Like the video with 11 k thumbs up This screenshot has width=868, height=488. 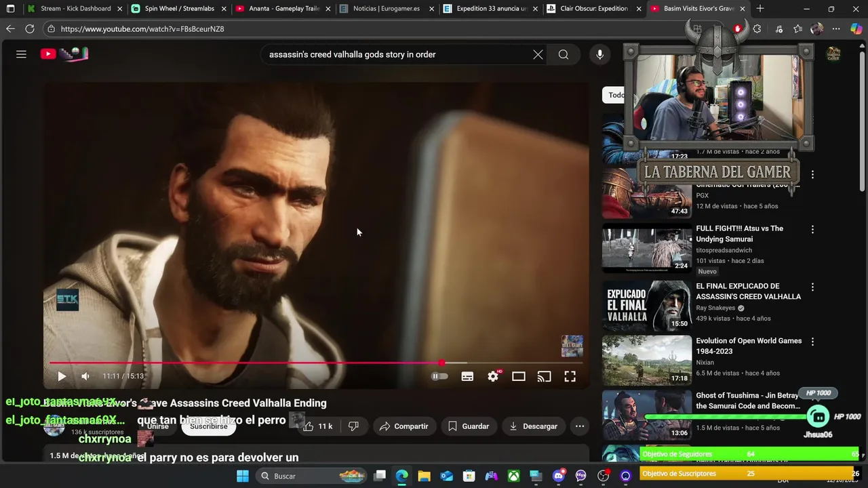(x=317, y=426)
